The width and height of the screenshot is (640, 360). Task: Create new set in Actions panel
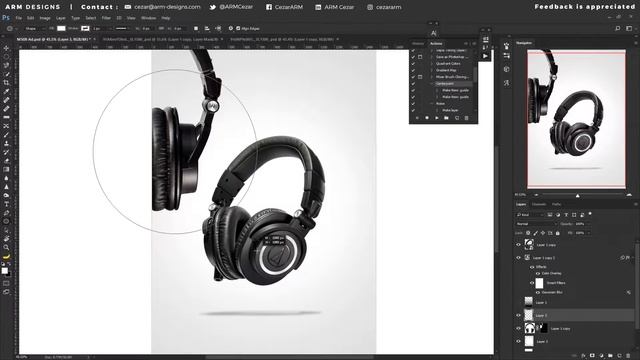point(447,118)
